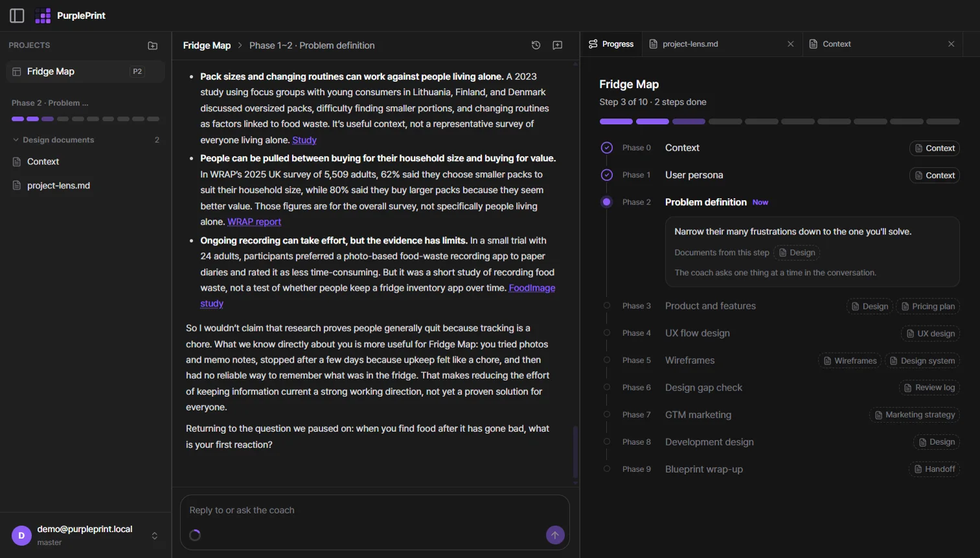This screenshot has height=558, width=980.
Task: Select the Fridge Map project
Action: (85, 71)
